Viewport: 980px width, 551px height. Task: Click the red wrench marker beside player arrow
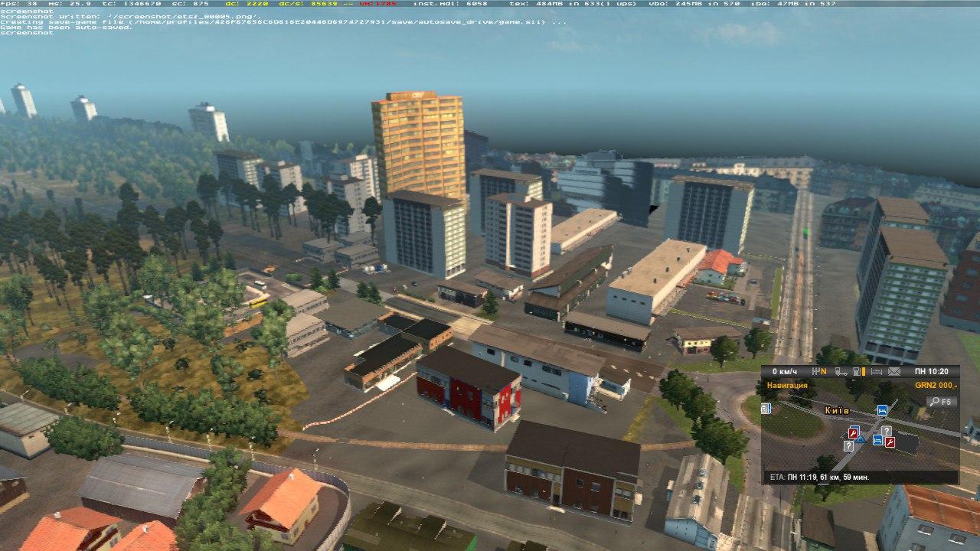point(854,432)
